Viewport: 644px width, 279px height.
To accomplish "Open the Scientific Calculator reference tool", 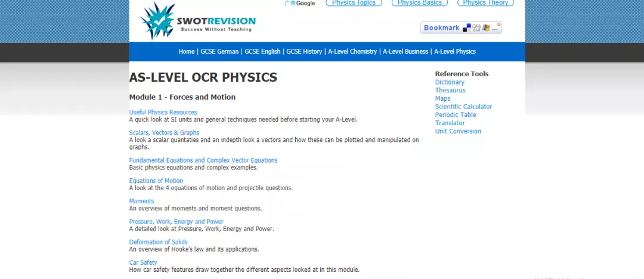I will (x=464, y=107).
